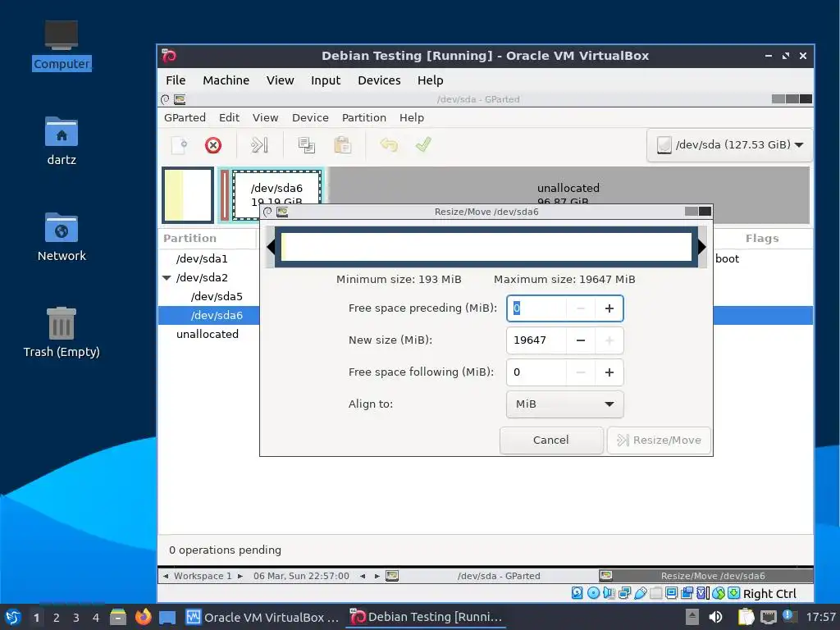Open the Align to MiB dropdown
The width and height of the screenshot is (840, 630).
click(x=564, y=404)
